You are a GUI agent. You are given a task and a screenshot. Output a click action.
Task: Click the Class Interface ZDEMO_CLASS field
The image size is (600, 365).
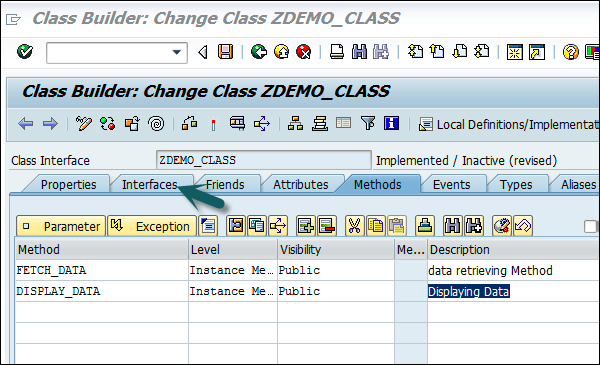[x=264, y=160]
